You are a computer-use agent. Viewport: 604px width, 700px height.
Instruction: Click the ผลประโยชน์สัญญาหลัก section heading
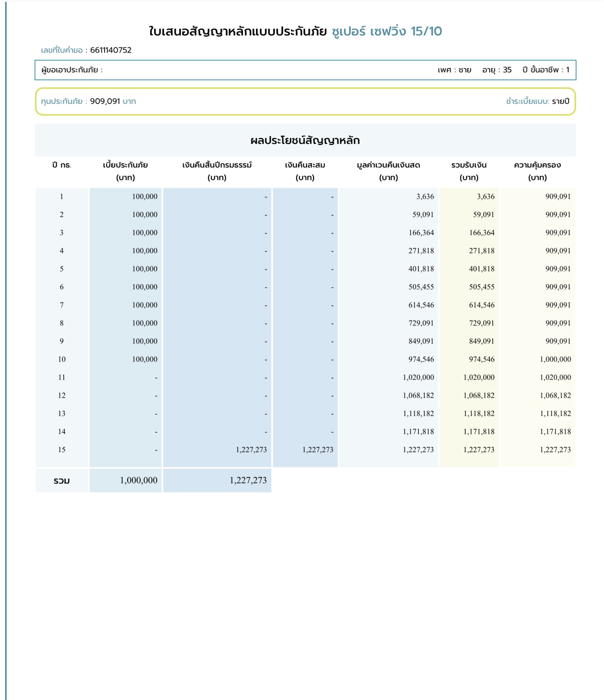305,140
